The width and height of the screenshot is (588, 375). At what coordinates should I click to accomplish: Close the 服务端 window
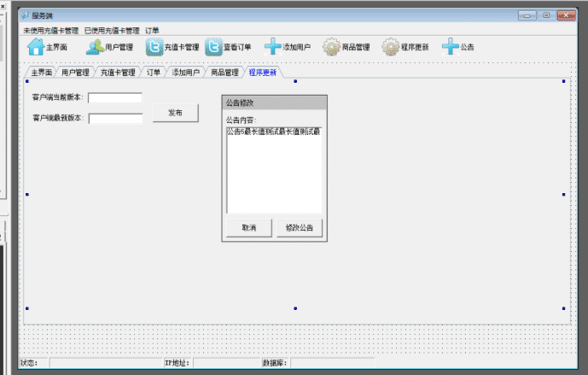(x=567, y=15)
